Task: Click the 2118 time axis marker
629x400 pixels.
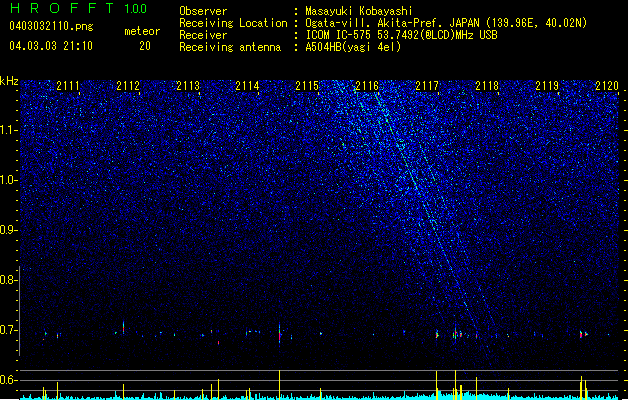Action: 487,86
